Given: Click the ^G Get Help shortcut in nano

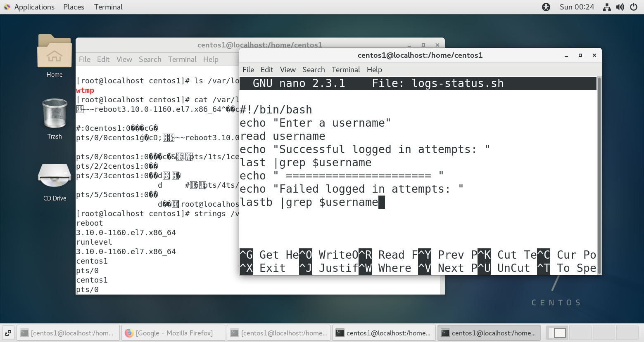Looking at the screenshot, I should pos(269,255).
